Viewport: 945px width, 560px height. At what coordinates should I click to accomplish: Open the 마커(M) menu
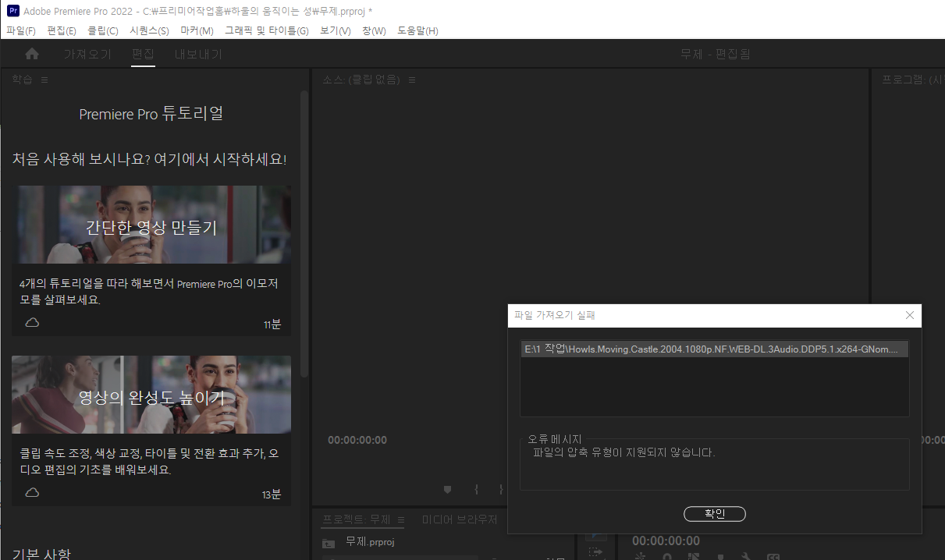click(197, 30)
